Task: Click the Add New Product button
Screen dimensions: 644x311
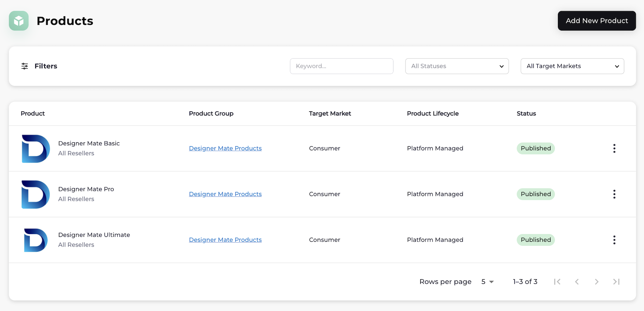Action: coord(597,21)
